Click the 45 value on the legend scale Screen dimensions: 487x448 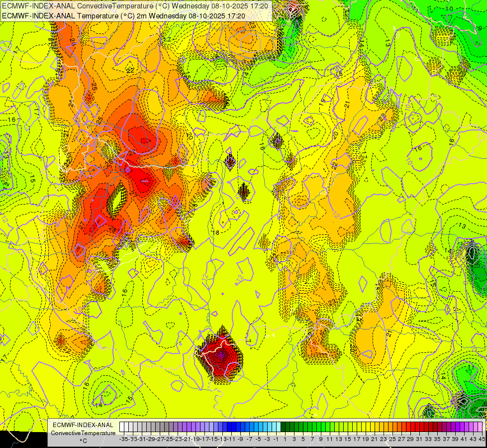[482, 439]
